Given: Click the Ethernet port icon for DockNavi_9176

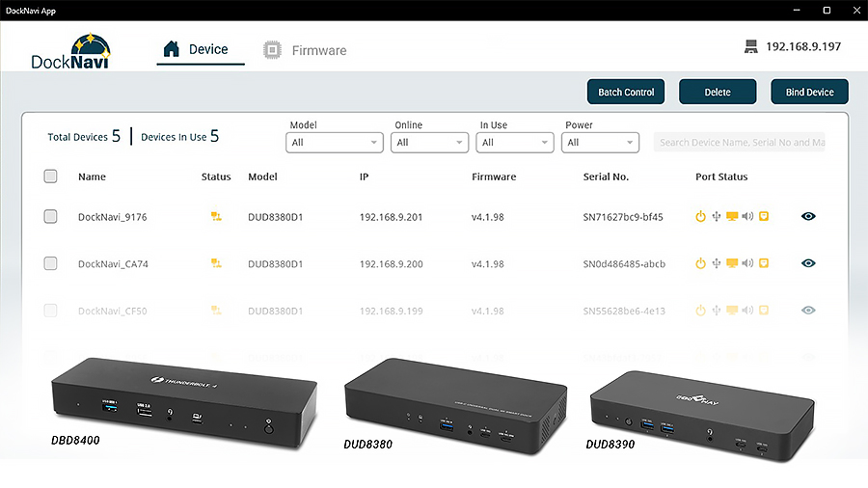Looking at the screenshot, I should [763, 217].
